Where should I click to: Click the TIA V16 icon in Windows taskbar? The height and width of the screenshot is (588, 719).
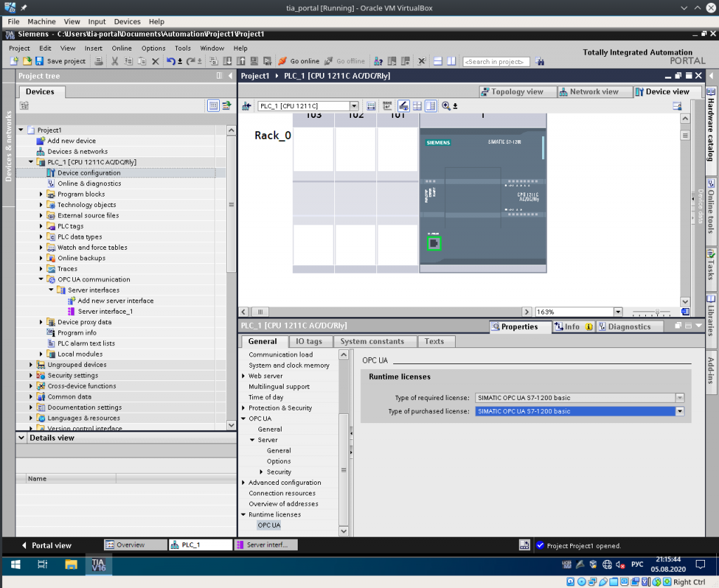click(98, 565)
